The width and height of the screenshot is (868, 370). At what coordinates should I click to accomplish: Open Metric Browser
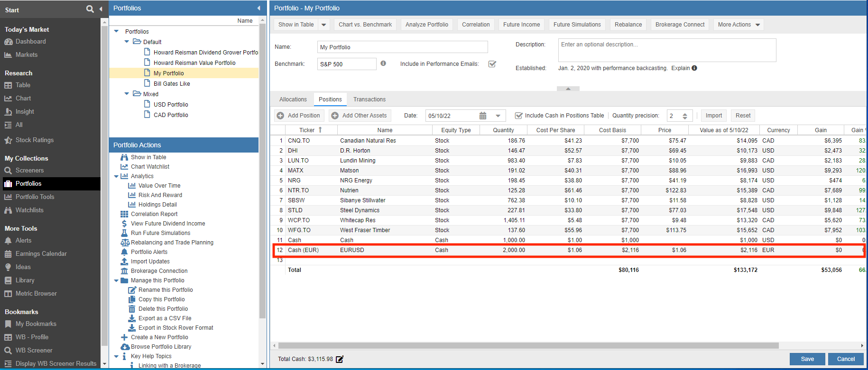(36, 294)
